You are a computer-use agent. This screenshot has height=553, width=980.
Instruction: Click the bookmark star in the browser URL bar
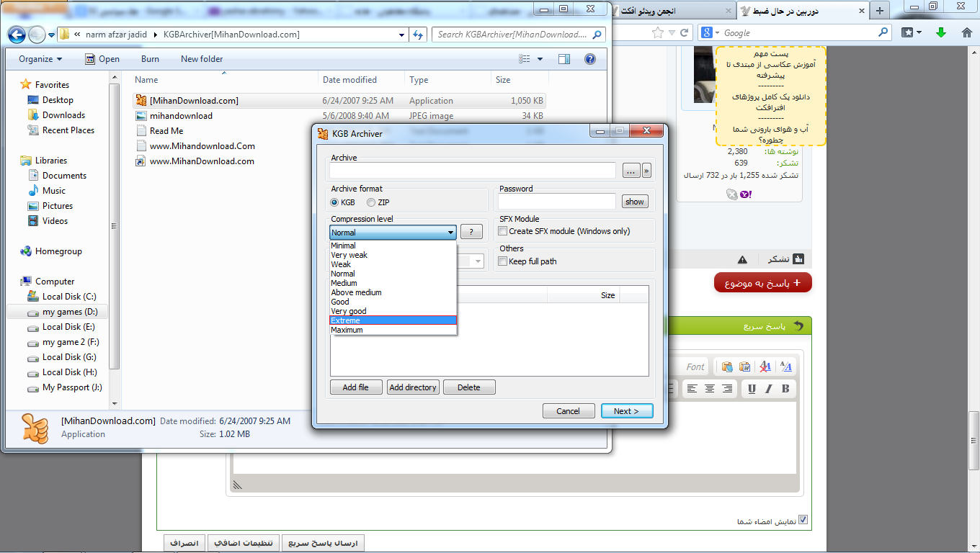click(x=657, y=32)
